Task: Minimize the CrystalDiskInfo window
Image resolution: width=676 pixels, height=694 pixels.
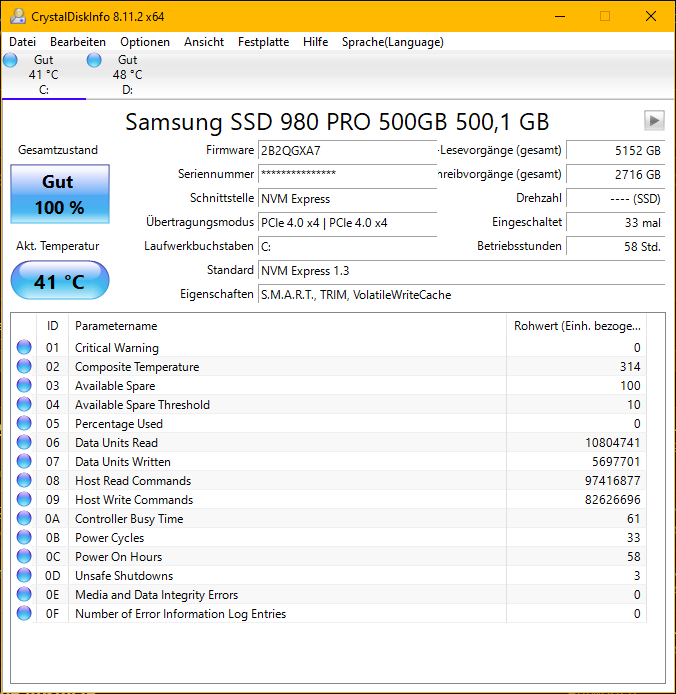Action: click(x=560, y=16)
